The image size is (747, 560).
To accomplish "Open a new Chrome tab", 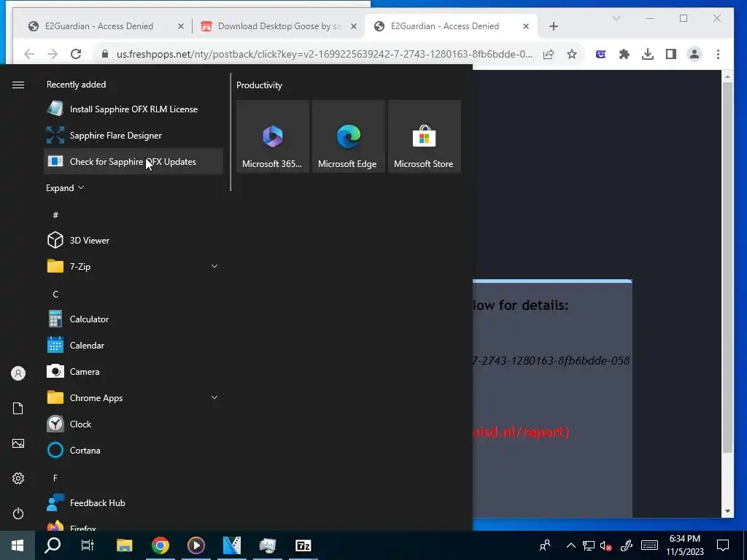I will pos(553,26).
